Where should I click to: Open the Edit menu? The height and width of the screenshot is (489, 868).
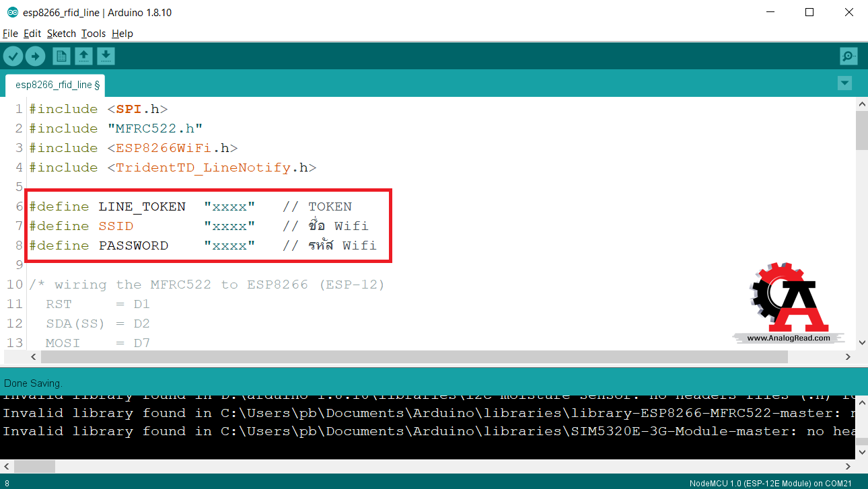point(32,34)
